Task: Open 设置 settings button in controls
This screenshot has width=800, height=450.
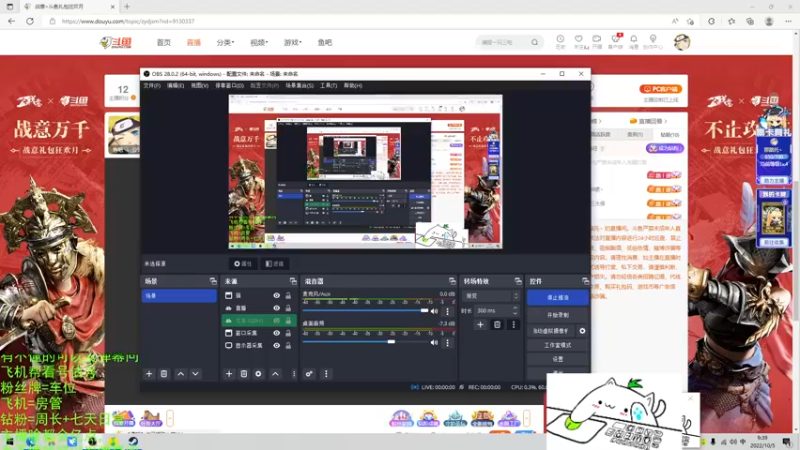Action: [x=558, y=359]
